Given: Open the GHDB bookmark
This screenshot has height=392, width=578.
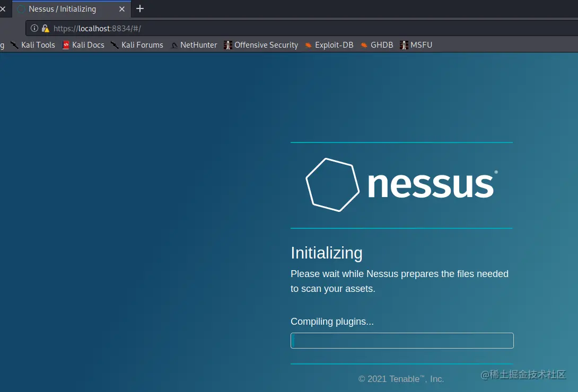Looking at the screenshot, I should point(376,45).
